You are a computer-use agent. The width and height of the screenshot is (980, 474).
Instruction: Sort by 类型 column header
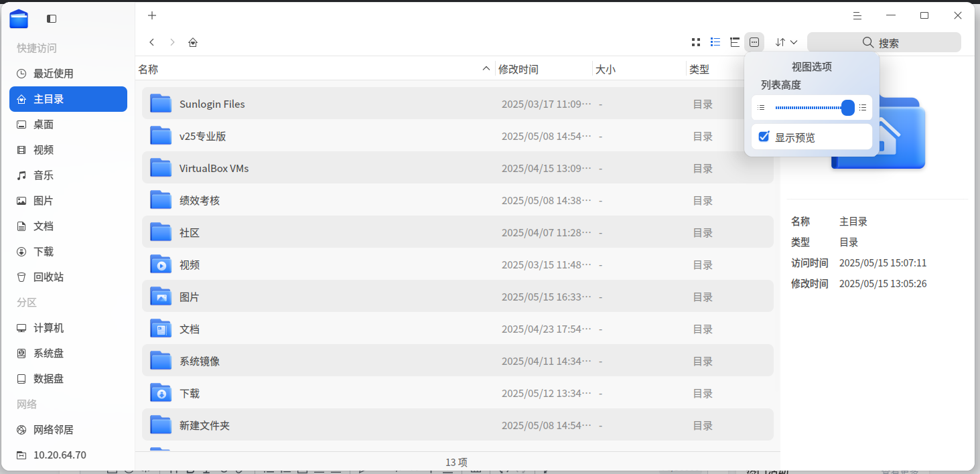coord(699,69)
